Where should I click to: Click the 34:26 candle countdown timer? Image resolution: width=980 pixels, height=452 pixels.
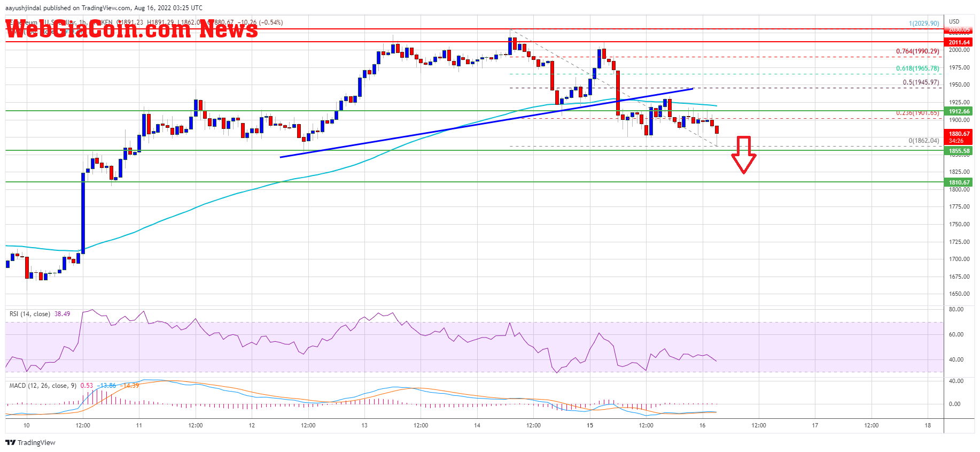click(x=956, y=141)
